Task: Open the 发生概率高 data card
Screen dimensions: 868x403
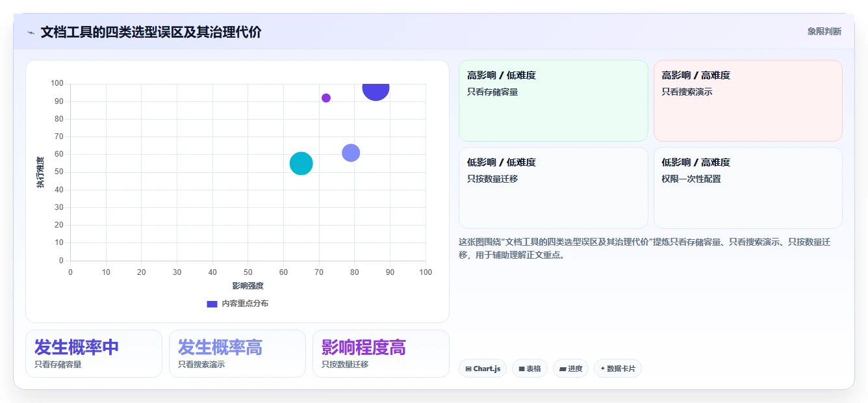Action: pos(237,354)
